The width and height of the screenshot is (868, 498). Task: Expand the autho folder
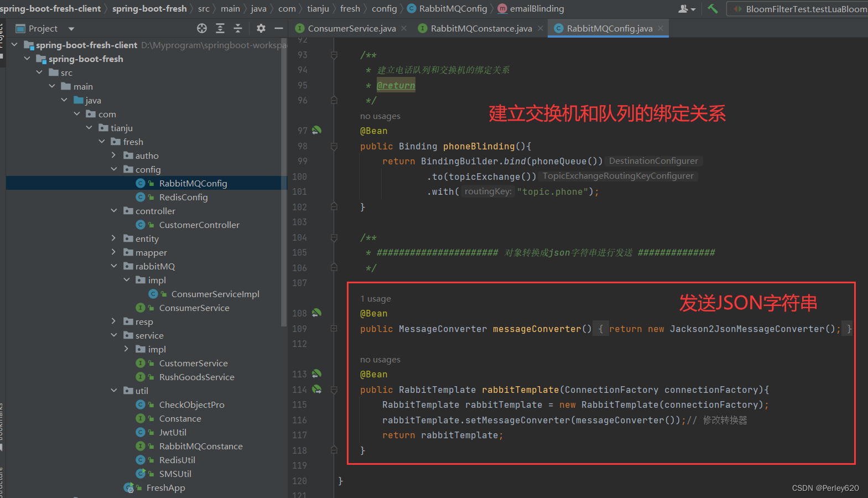(x=114, y=155)
